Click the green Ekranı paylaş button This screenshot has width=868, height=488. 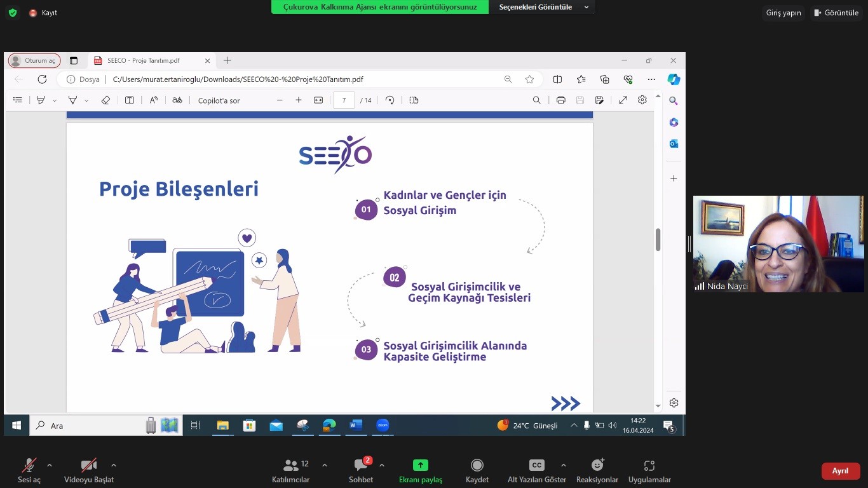(421, 470)
